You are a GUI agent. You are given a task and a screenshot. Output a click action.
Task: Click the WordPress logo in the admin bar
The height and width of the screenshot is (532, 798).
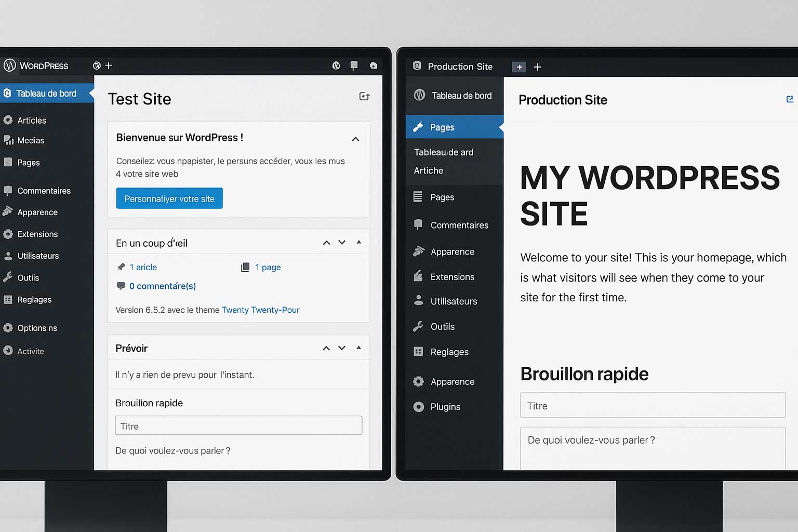pos(9,65)
